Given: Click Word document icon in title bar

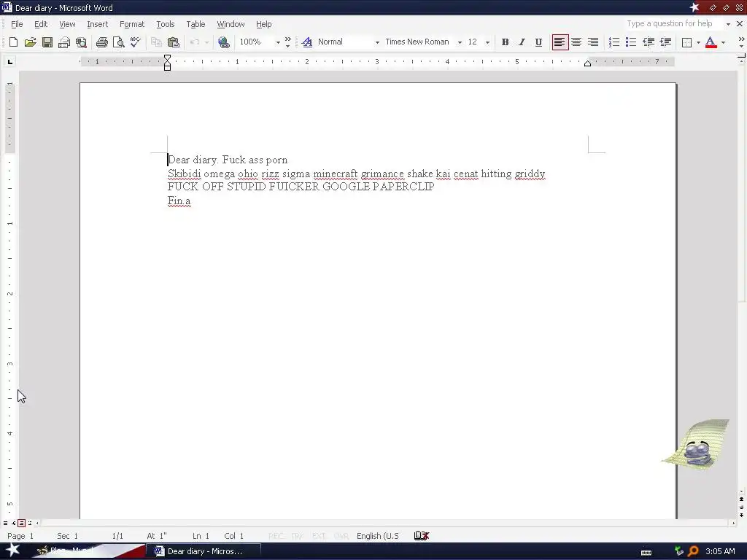Looking at the screenshot, I should click(7, 7).
